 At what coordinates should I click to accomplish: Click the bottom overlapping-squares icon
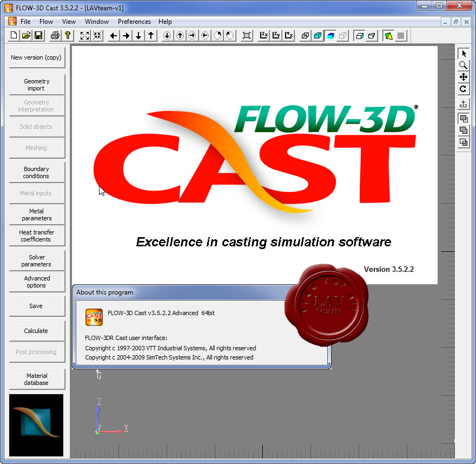click(464, 142)
